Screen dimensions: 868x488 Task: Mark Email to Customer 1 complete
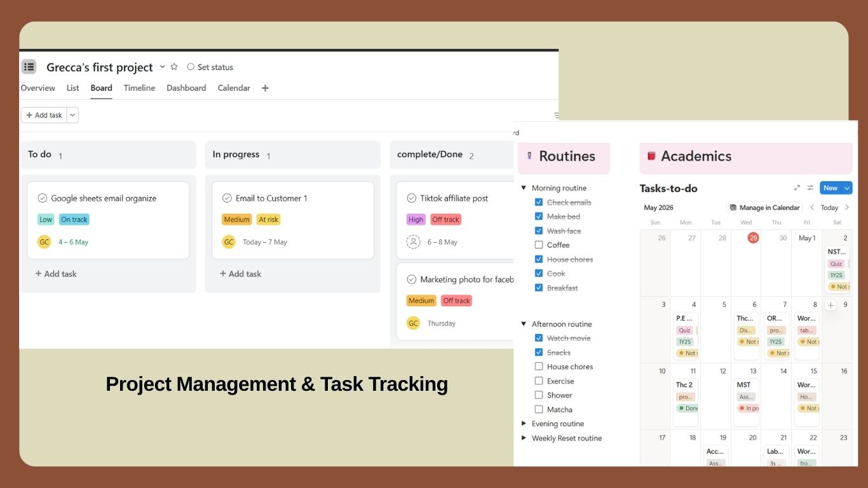coord(227,198)
